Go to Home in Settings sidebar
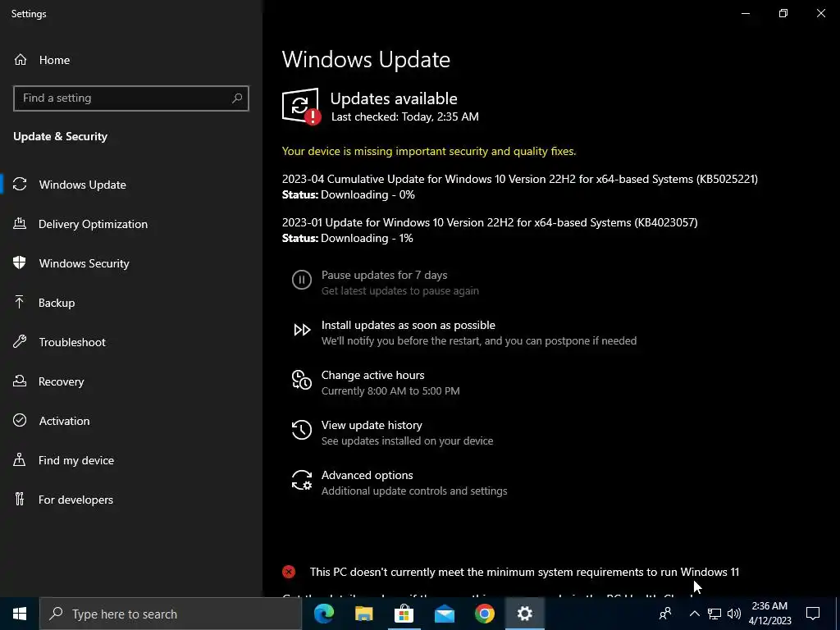Viewport: 840px width, 630px height. (x=54, y=60)
